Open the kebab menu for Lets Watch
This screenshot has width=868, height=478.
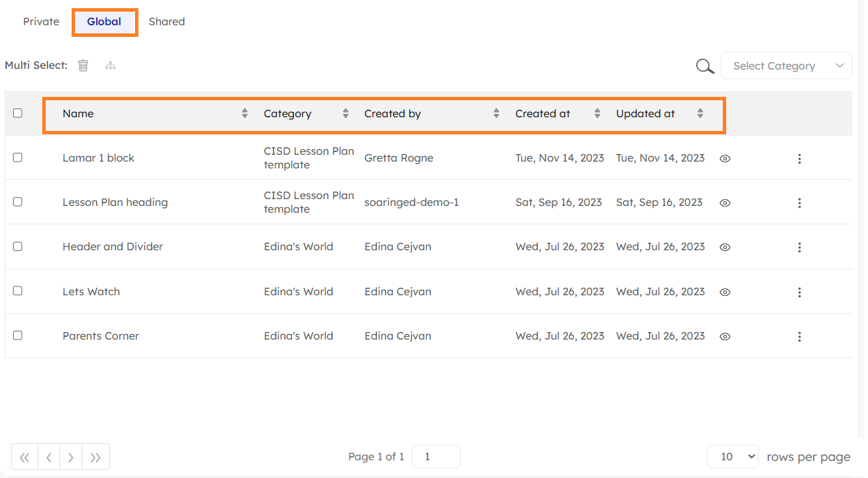[799, 292]
